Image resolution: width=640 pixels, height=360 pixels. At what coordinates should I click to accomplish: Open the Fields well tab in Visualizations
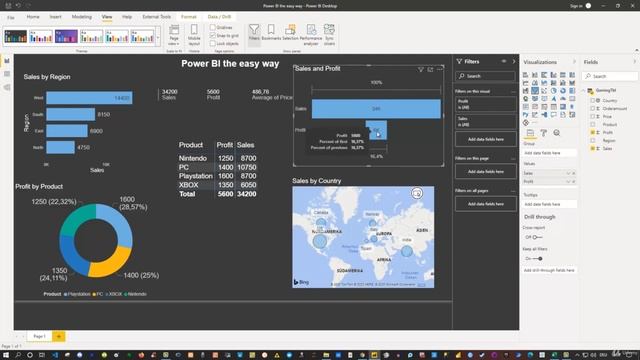[x=530, y=133]
